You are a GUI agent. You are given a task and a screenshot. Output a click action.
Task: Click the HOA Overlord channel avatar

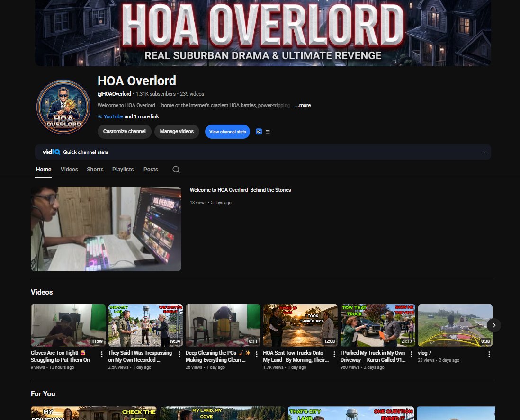coord(63,107)
